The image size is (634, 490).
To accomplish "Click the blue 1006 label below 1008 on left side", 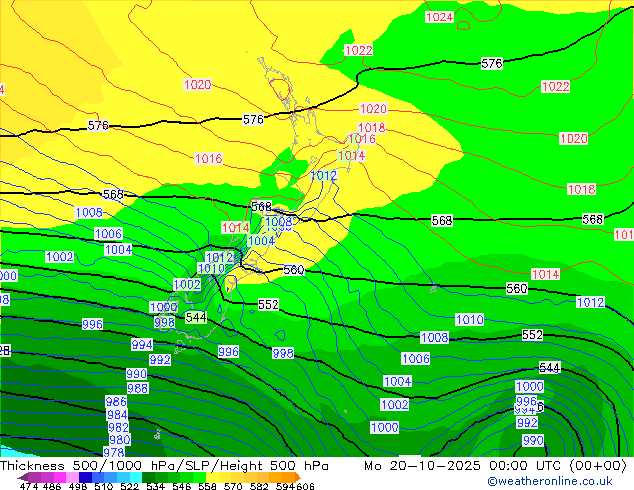I will click(108, 233).
